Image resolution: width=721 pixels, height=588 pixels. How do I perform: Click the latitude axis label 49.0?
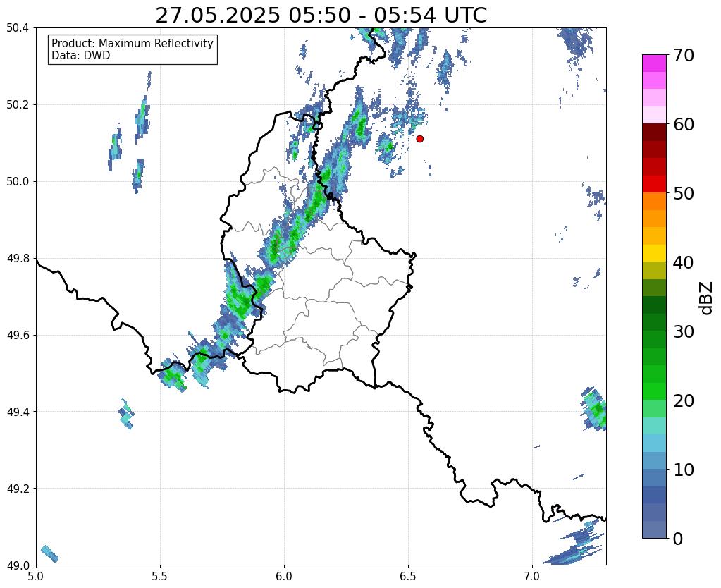[18, 565]
